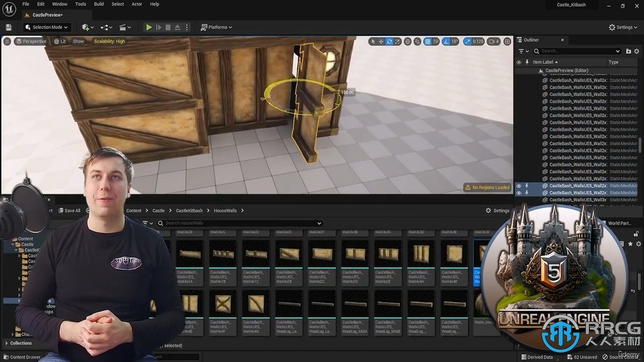Click Save All in Content Browser
The width and height of the screenshot is (644, 362).
[x=69, y=211]
